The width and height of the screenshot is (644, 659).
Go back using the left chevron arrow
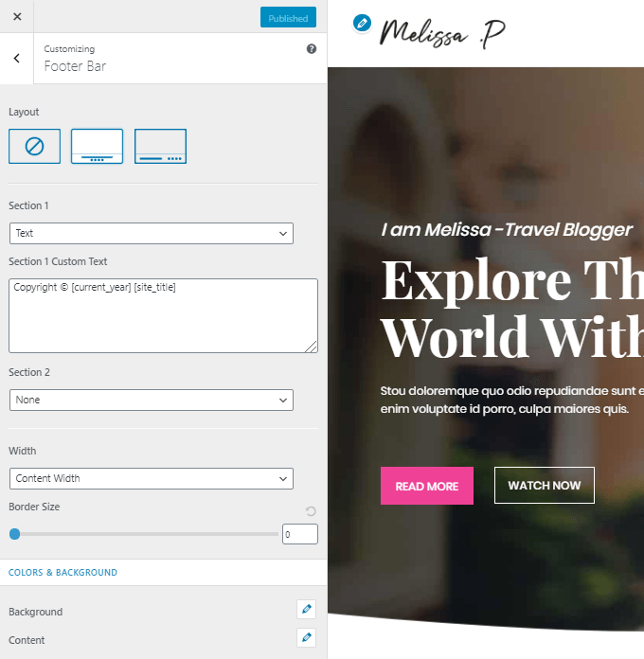tap(17, 58)
